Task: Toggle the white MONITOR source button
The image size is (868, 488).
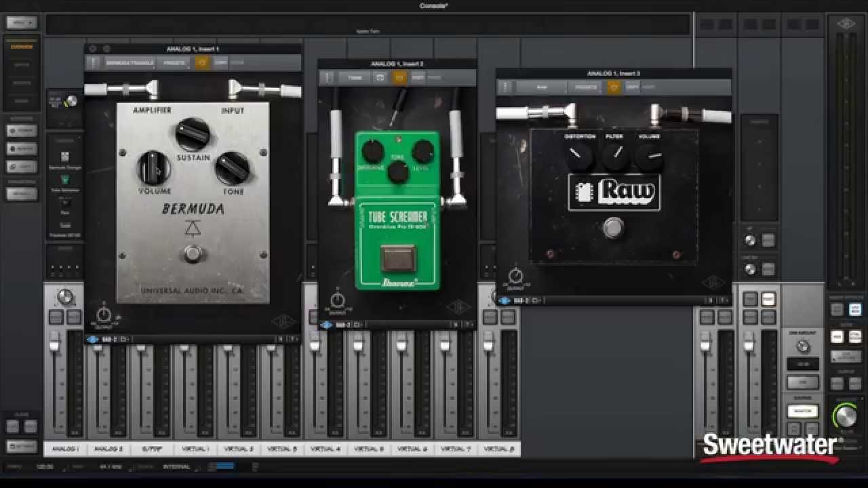Action: [802, 411]
